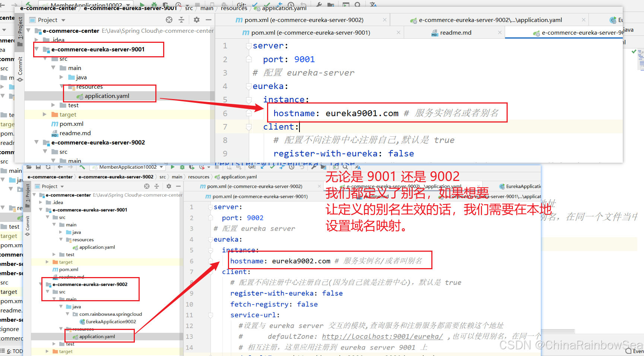
Task: Close readme.md editor tab
Action: pos(499,33)
